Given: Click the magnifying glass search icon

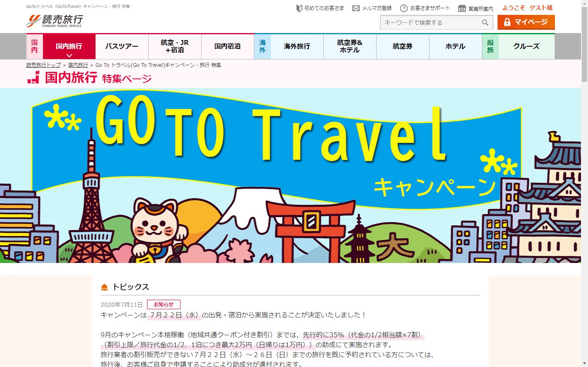Looking at the screenshot, I should click(485, 23).
